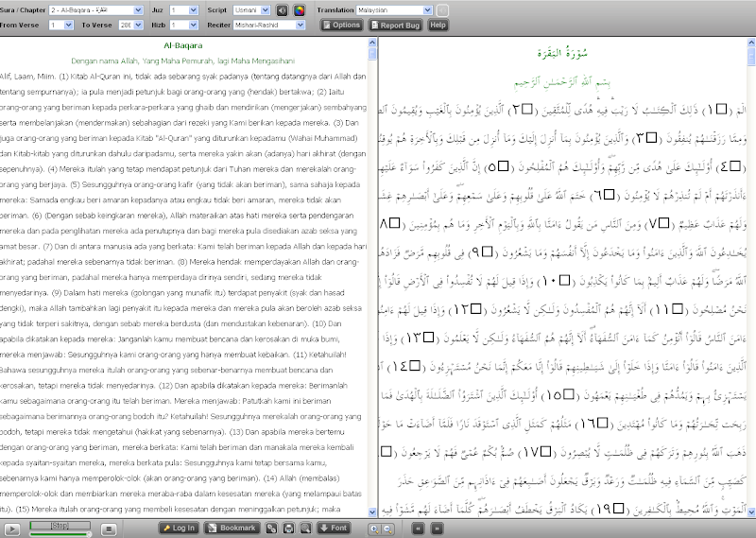The image size is (756, 538).
Task: Click the Arabic sura title heading
Action: pos(562,52)
